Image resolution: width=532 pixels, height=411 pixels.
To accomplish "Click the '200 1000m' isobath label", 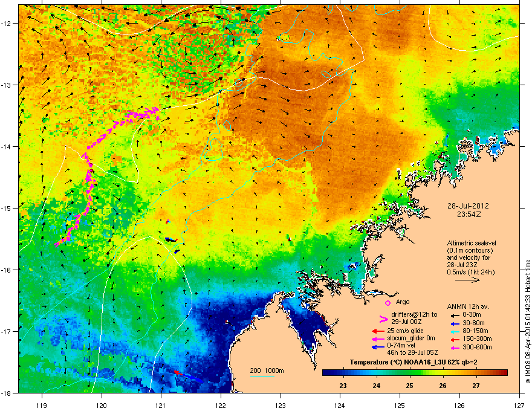I will point(267,371).
